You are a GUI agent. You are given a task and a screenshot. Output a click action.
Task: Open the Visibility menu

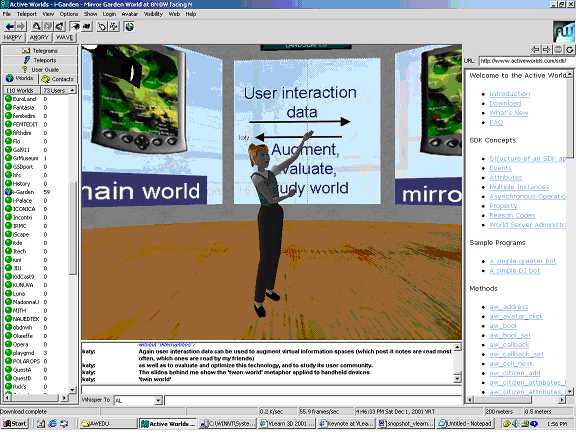point(153,14)
